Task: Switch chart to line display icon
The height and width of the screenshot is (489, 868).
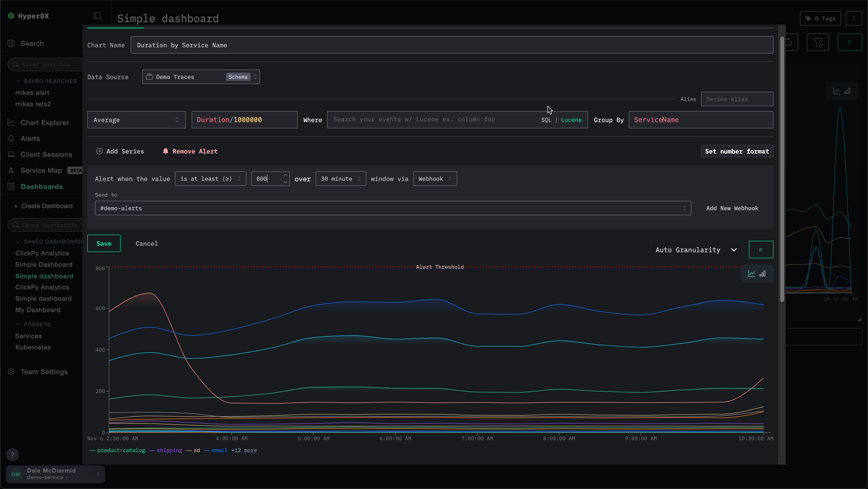Action: pos(751,273)
